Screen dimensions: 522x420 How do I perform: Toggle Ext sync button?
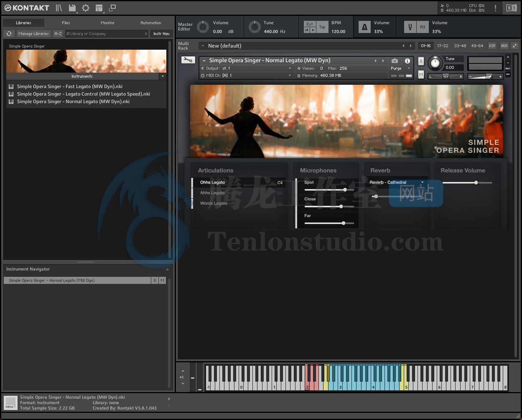pyautogui.click(x=310, y=24)
